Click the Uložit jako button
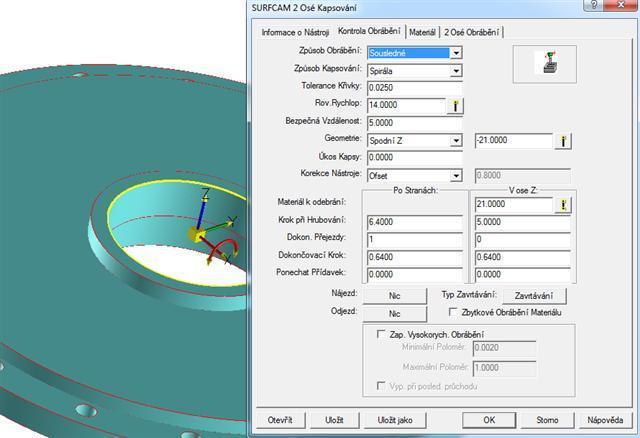The width and height of the screenshot is (640, 438). click(x=395, y=420)
